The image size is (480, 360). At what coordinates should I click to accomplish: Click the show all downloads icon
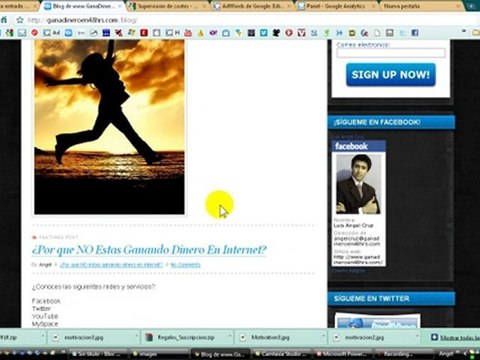[434, 337]
